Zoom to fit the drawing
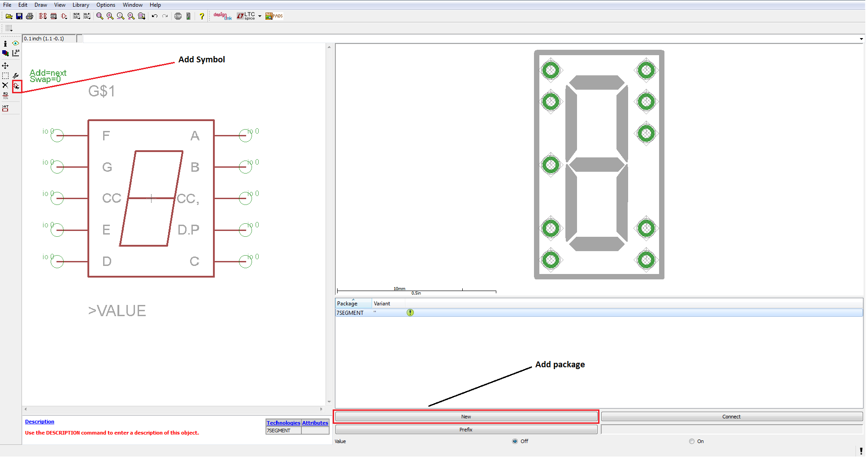This screenshot has width=868, height=461. click(100, 16)
